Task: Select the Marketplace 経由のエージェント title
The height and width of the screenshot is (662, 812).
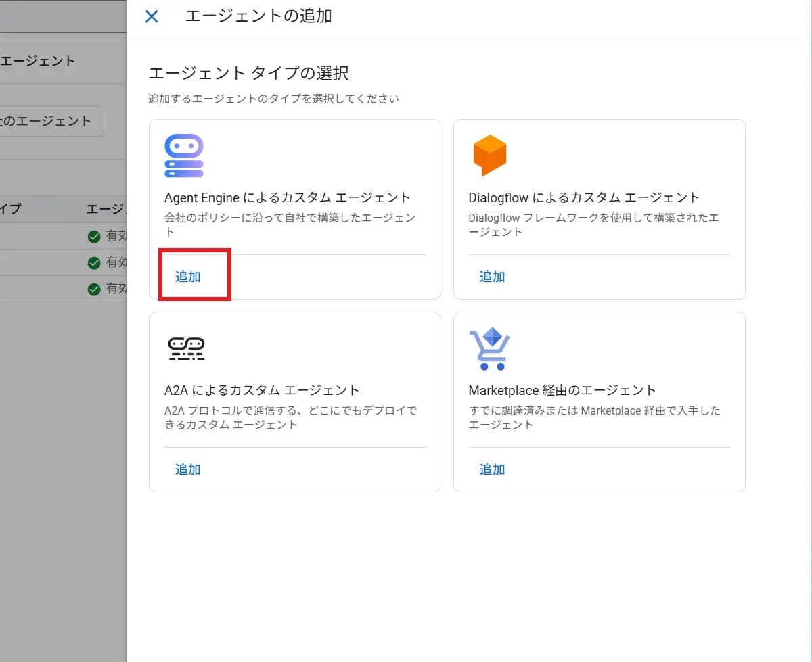Action: (562, 390)
